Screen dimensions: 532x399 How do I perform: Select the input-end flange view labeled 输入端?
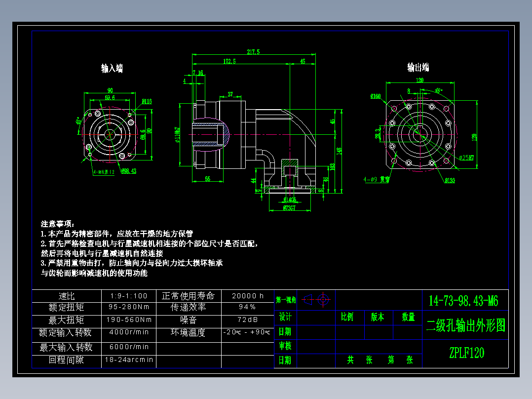tap(110, 134)
